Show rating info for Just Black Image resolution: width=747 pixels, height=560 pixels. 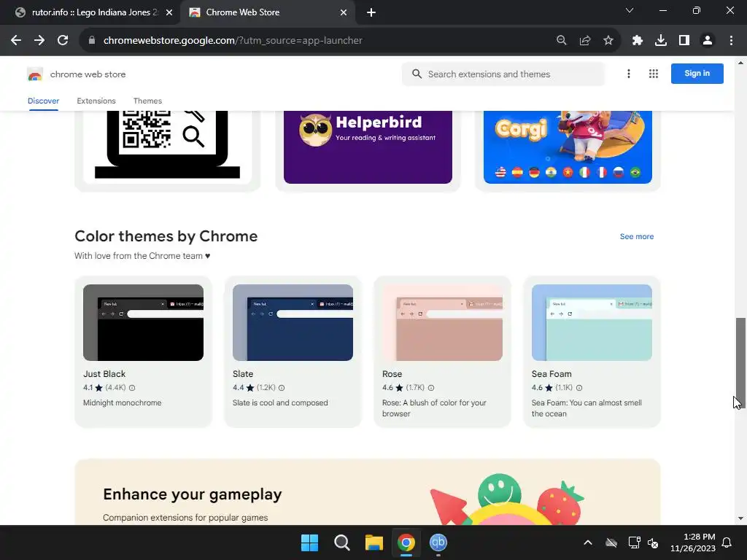point(132,388)
